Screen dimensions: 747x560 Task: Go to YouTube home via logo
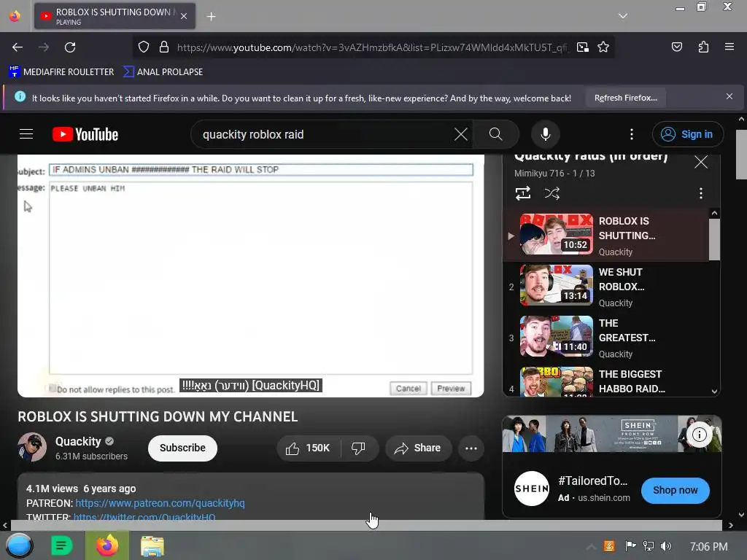(85, 134)
